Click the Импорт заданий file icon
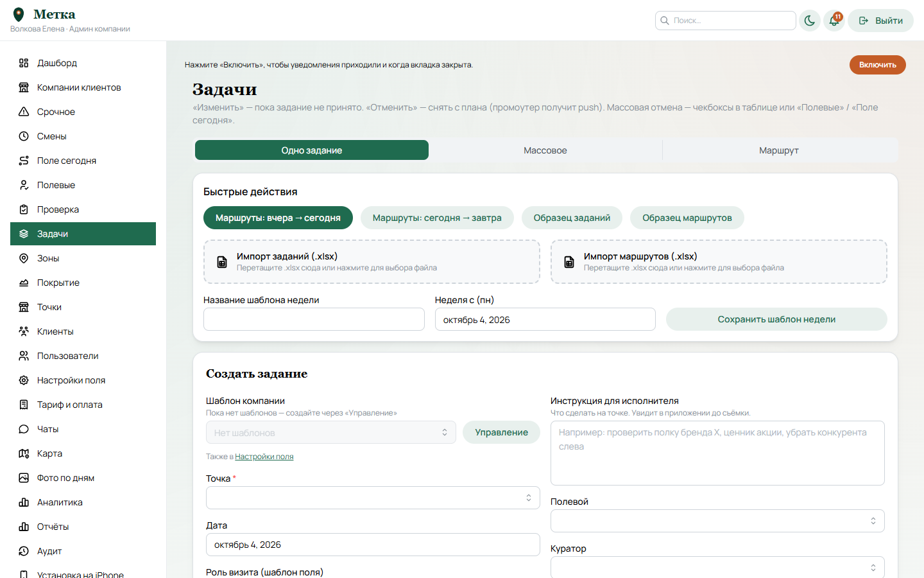The width and height of the screenshot is (924, 578). (x=222, y=262)
